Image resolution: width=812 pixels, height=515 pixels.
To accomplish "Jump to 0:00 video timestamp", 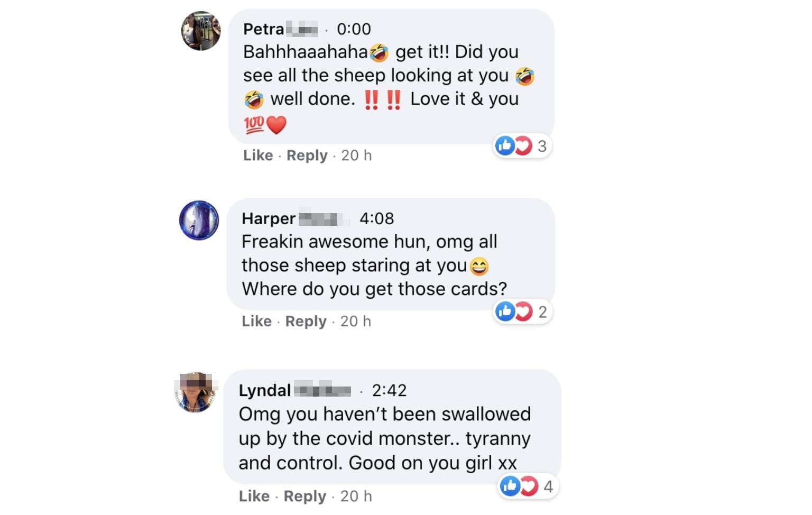I will click(354, 29).
